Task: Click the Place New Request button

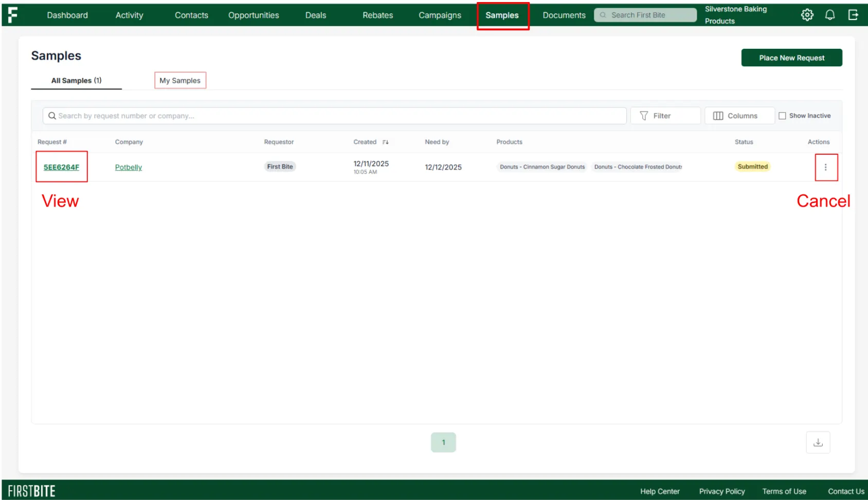Action: pos(792,58)
